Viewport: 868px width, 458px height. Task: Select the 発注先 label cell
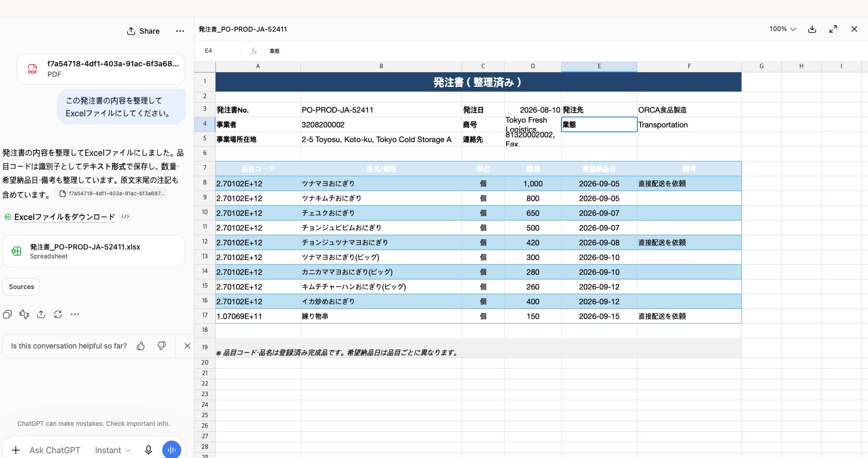pos(599,110)
